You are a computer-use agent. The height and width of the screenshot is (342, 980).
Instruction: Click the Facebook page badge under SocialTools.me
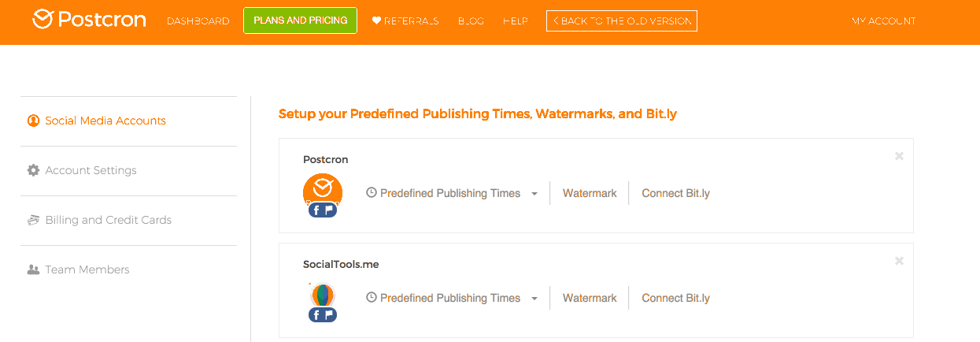coord(323,315)
